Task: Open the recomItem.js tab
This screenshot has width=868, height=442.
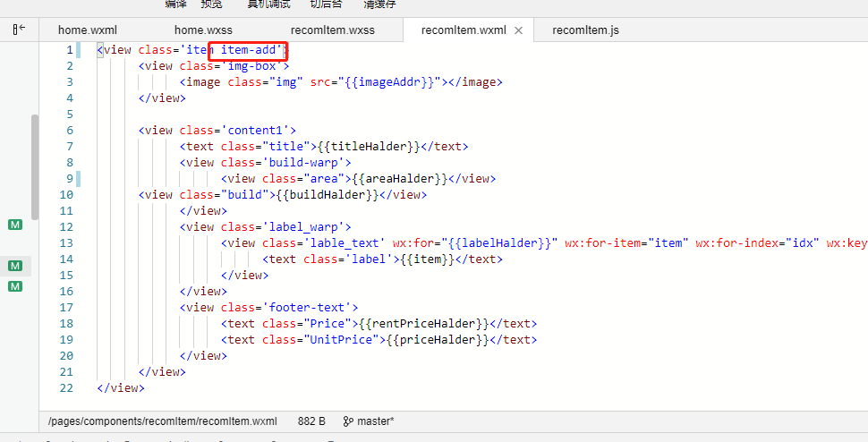Action: click(x=585, y=30)
